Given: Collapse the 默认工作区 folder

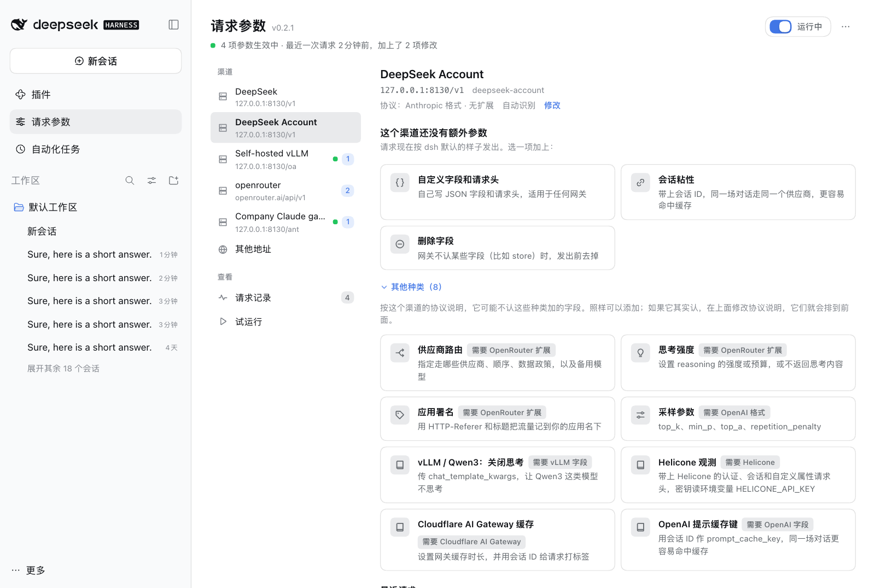Looking at the screenshot, I should click(x=96, y=207).
